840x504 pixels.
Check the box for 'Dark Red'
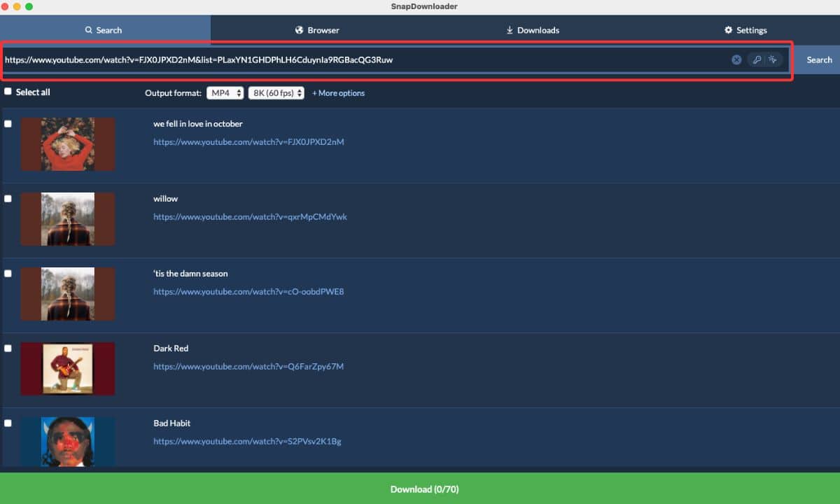(8, 349)
